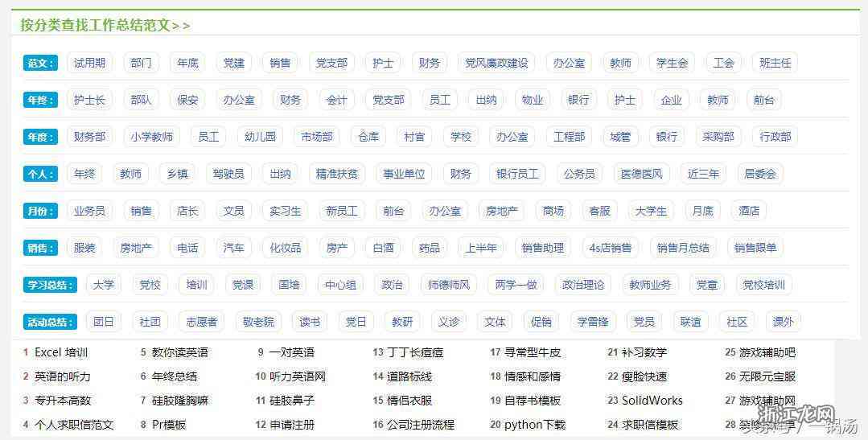Open the 志愿者 tag in 活动总结 row

pos(201,322)
